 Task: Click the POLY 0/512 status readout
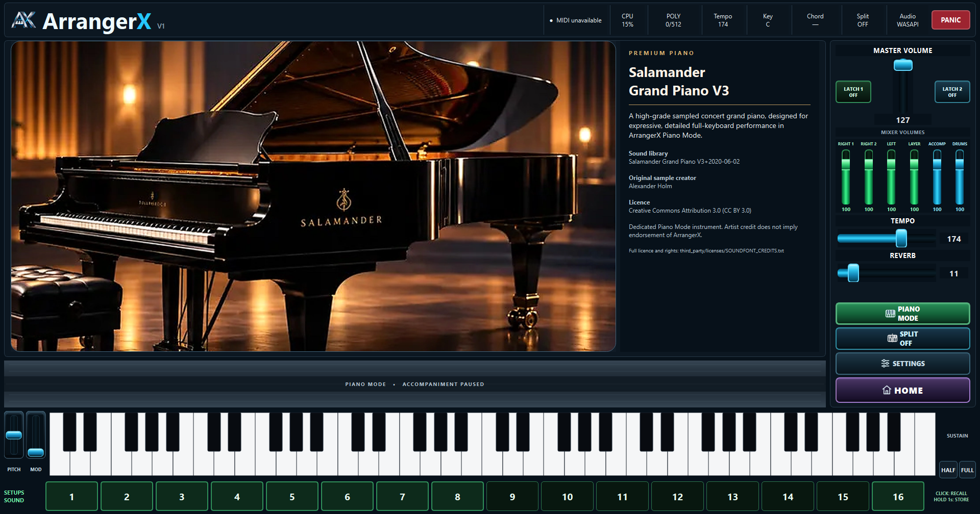click(x=673, y=20)
